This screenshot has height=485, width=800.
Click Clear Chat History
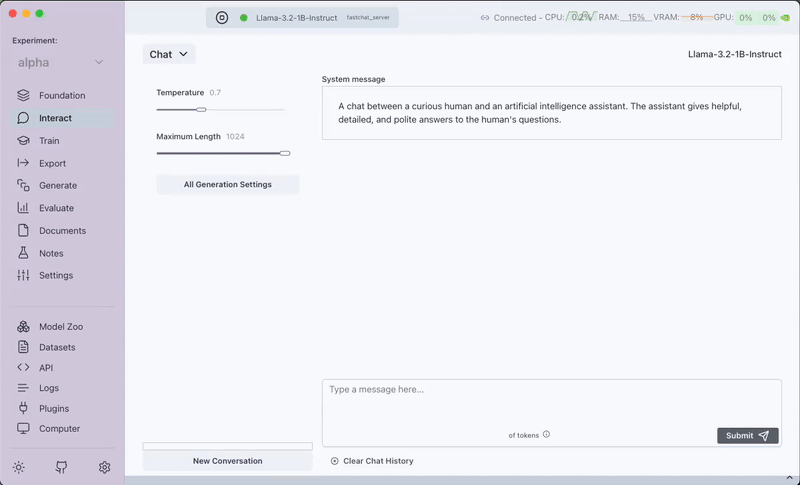(377, 461)
